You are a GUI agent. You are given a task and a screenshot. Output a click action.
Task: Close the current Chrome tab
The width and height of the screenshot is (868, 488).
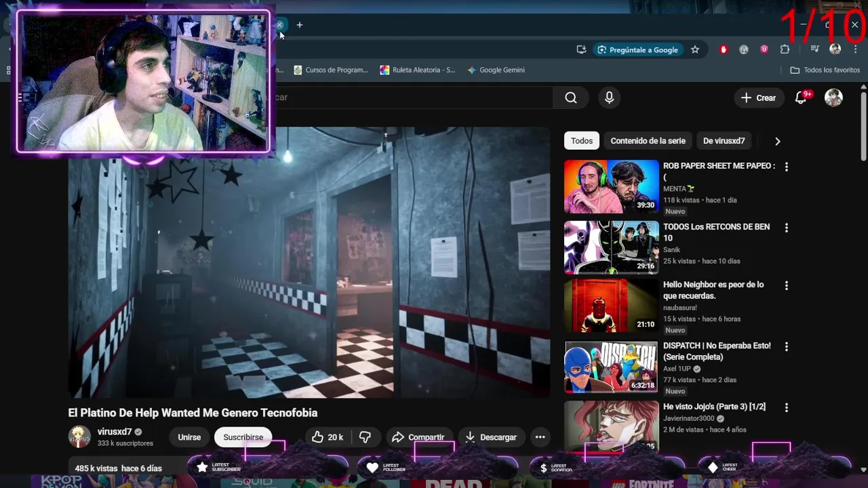point(279,25)
